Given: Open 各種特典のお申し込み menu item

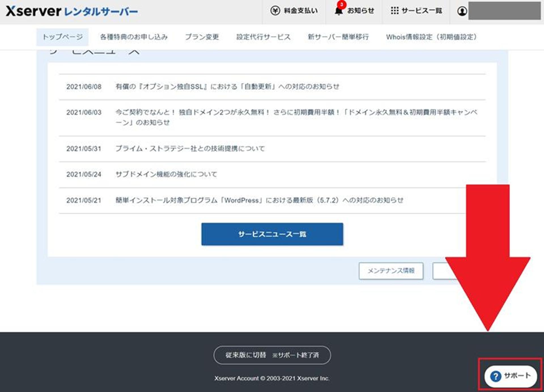Looking at the screenshot, I should 134,37.
